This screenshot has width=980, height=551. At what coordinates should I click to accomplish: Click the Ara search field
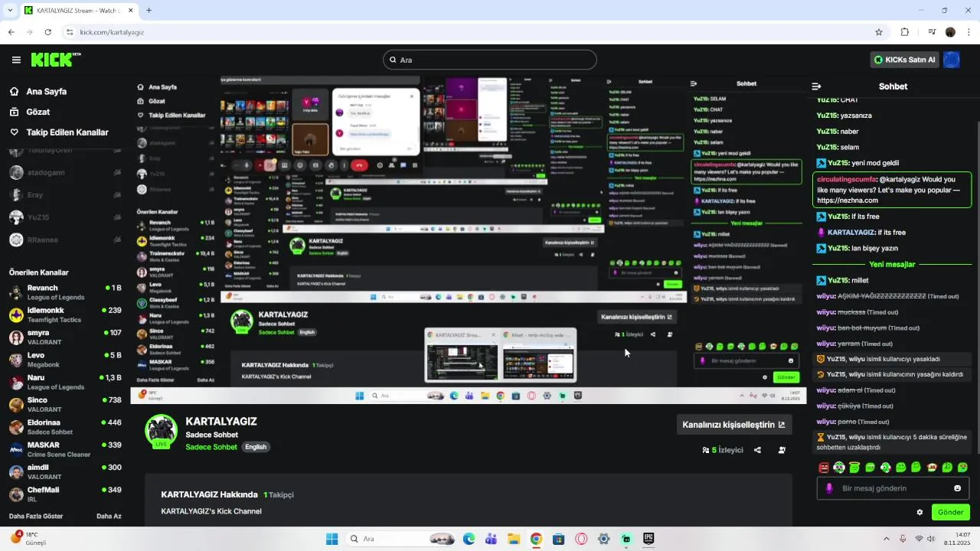coord(490,60)
